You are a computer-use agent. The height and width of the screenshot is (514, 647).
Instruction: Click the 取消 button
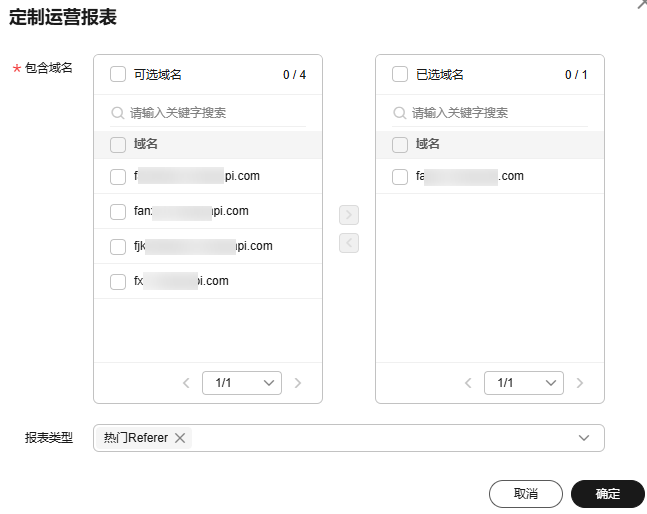coord(526,494)
